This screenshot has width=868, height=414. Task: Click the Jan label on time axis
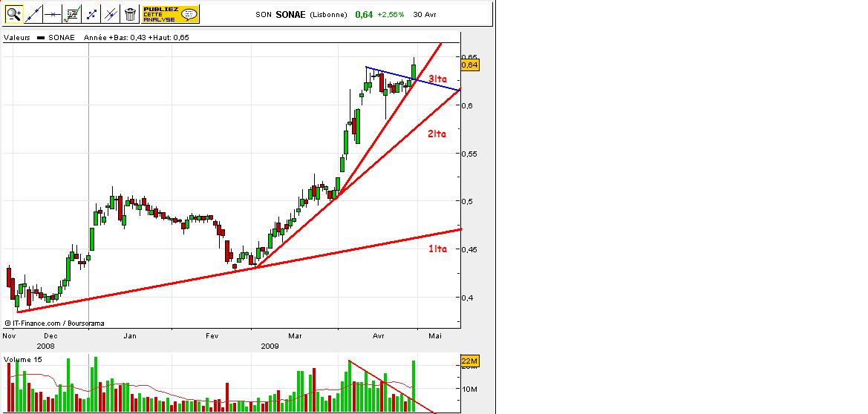pos(129,336)
